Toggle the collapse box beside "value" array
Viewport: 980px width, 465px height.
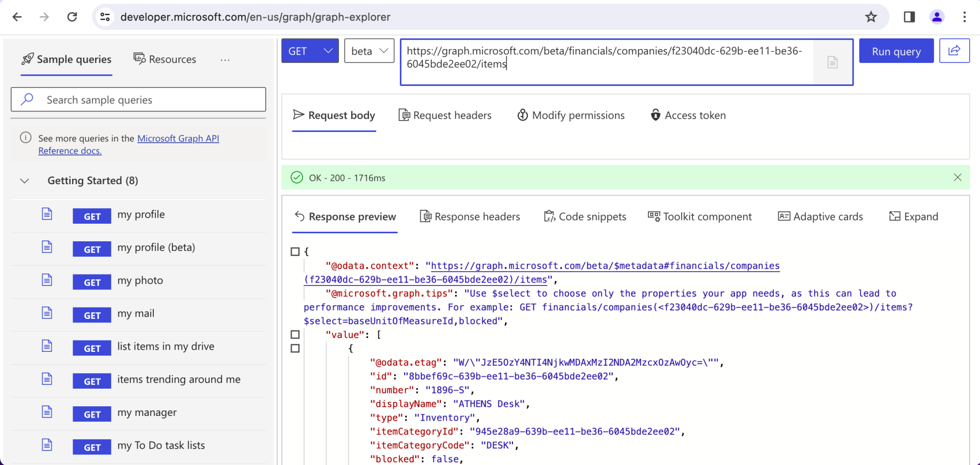click(295, 335)
